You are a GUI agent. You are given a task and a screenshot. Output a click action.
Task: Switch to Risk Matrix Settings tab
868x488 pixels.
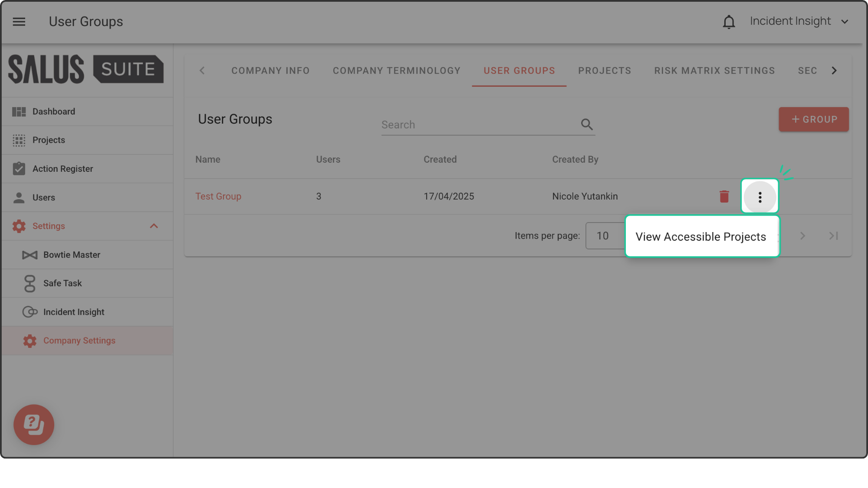tap(714, 71)
